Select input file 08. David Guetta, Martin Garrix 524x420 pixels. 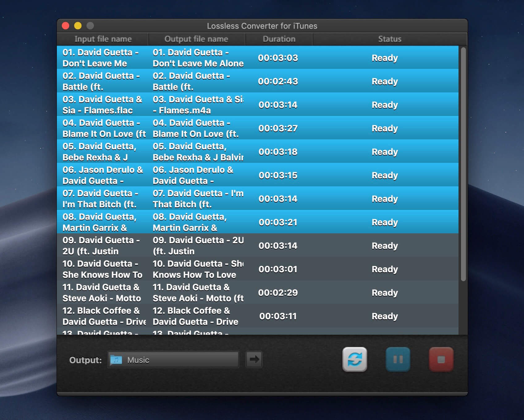99,222
